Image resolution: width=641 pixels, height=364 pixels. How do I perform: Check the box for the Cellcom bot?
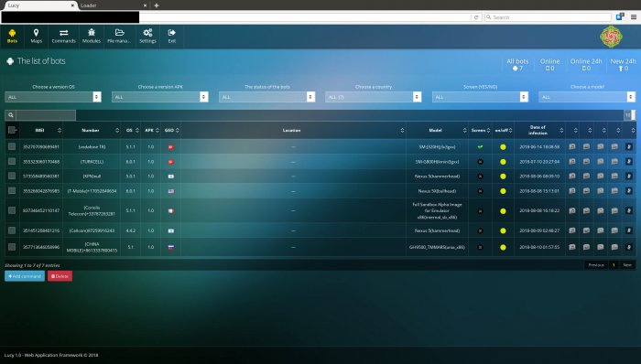[x=12, y=230]
